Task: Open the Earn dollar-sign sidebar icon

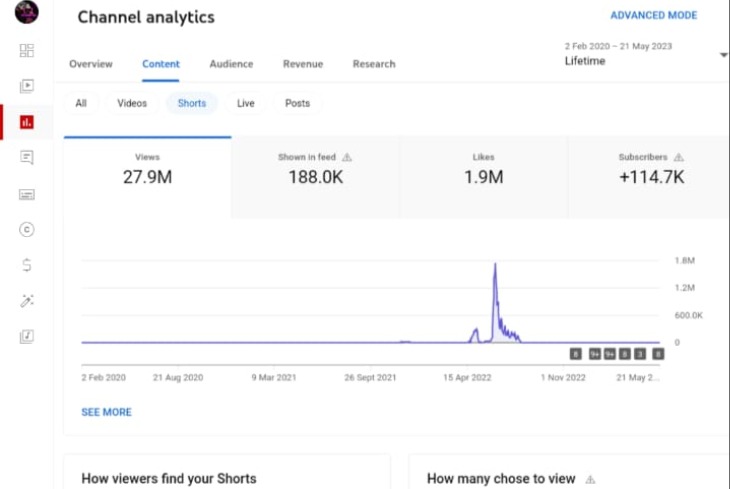Action: pos(27,265)
